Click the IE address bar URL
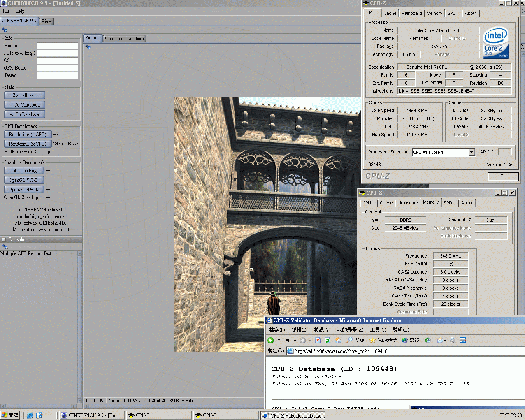The image size is (525, 420). click(341, 351)
